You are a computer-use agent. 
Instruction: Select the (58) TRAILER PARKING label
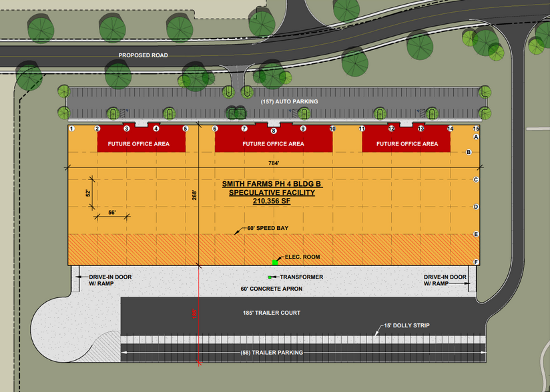[x=272, y=353]
